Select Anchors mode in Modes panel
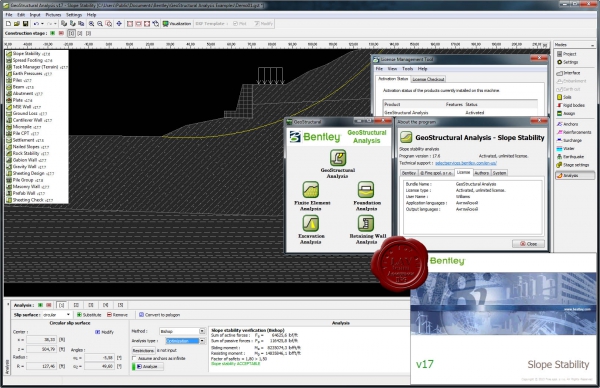The width and height of the screenshot is (600, 388). (567, 124)
